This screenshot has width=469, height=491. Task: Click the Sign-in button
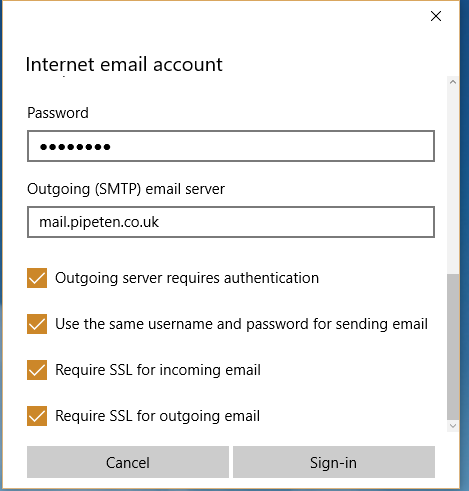pos(334,462)
